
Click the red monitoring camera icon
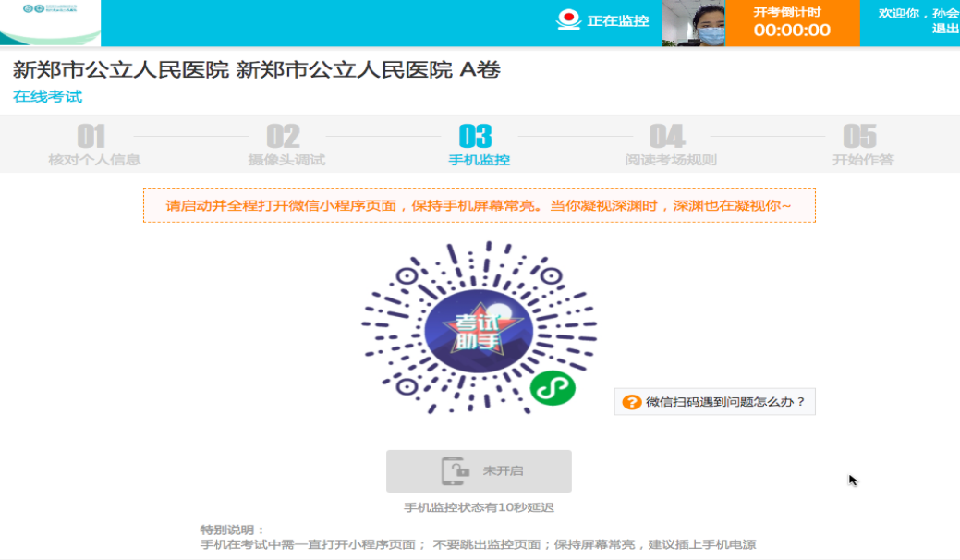pos(568,19)
